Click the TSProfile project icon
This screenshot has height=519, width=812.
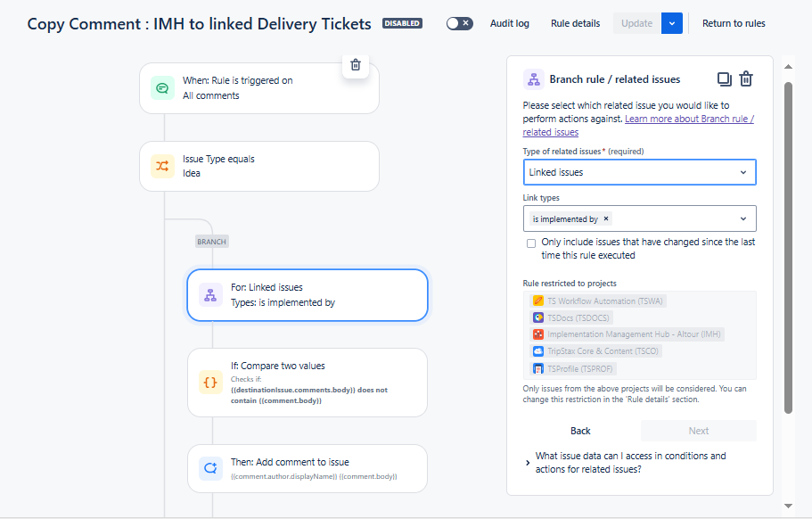[538, 369]
